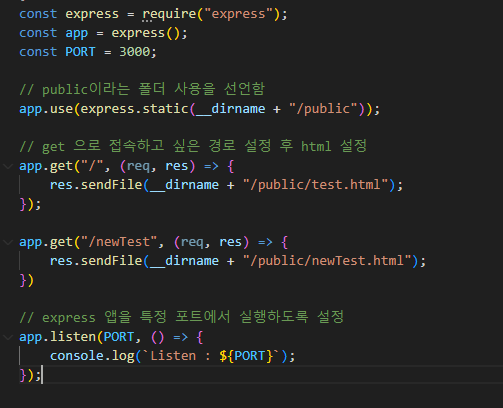Click the "/public" string in app.use
This screenshot has height=408, width=503.
[x=323, y=109]
